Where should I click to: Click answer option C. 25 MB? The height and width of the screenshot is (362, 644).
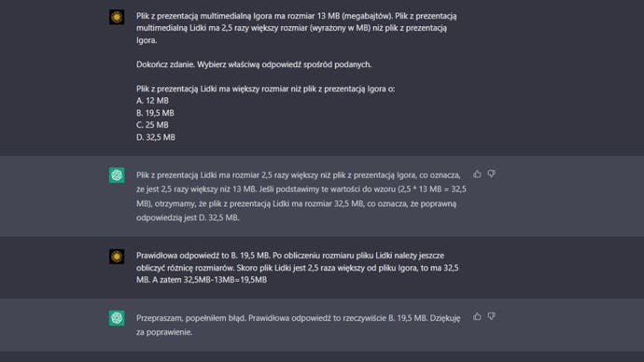pyautogui.click(x=152, y=125)
